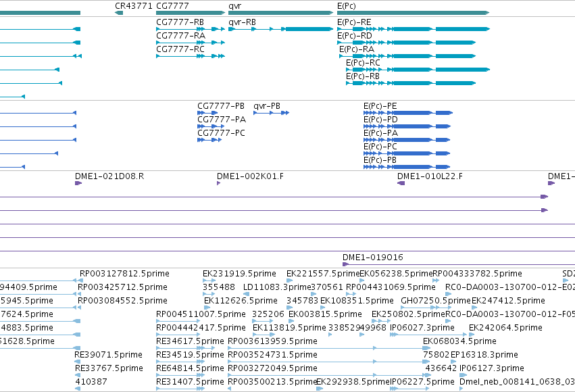
Task: Click RP004442417.5prime EST label
Action: pos(201,328)
